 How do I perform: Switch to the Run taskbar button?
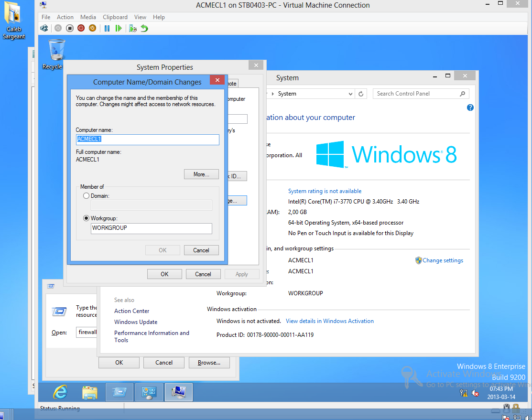(119, 392)
